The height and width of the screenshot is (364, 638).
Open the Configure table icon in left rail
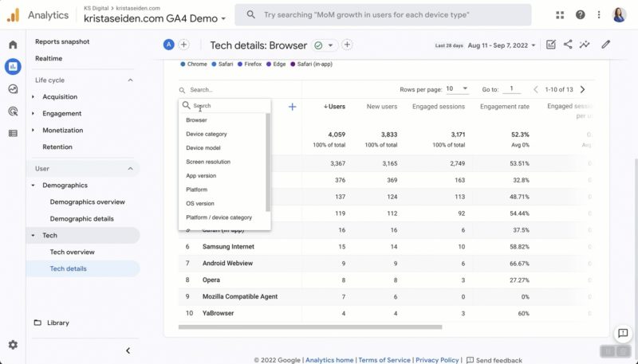(13, 133)
